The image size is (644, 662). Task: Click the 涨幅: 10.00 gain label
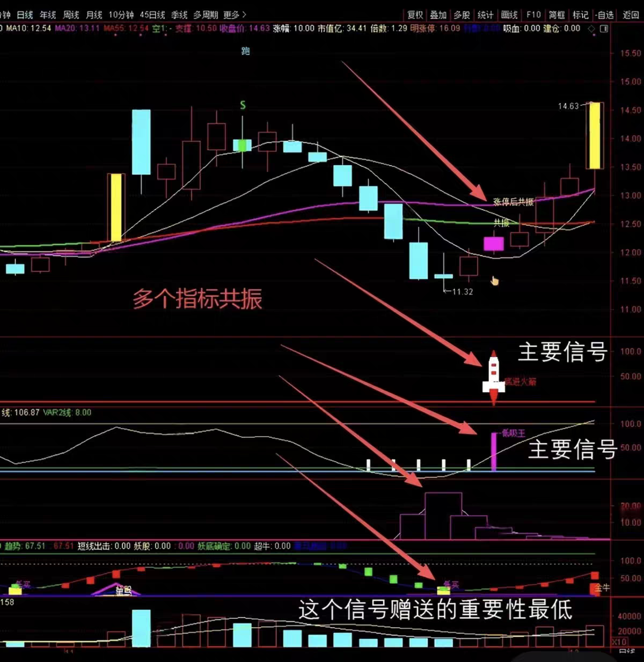click(x=294, y=28)
